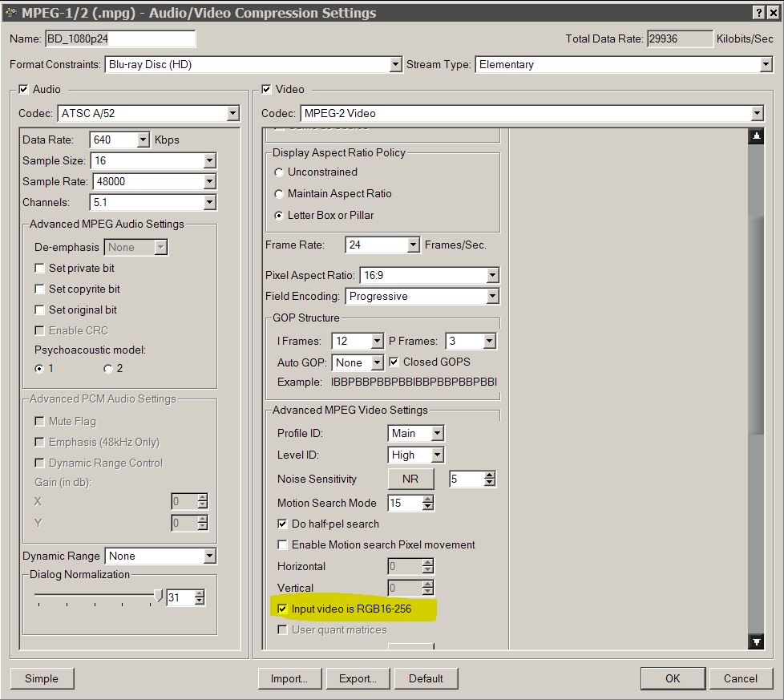
Task: Open I Frames dropdown
Action: coord(378,341)
